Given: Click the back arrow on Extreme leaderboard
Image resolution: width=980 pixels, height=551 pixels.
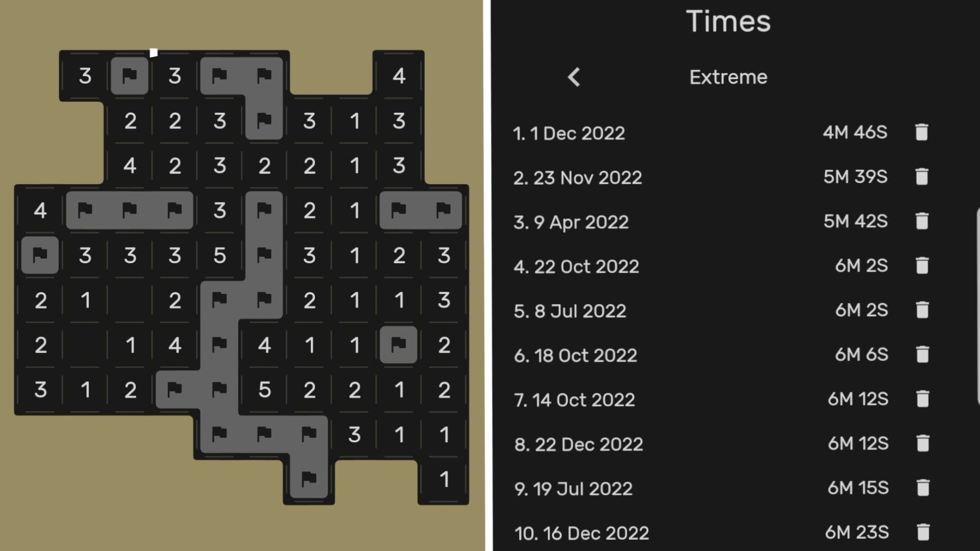Looking at the screenshot, I should point(574,77).
